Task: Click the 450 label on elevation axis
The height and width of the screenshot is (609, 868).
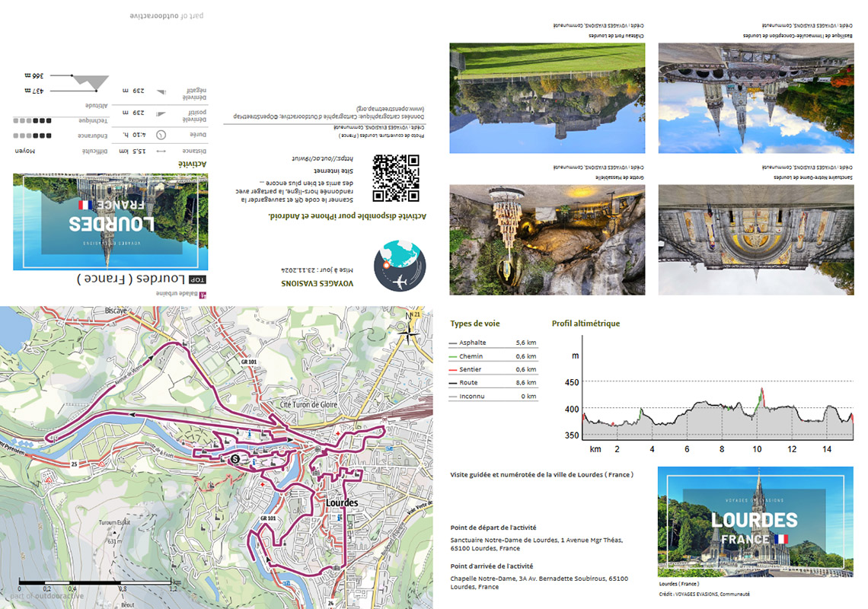Action: tap(572, 382)
